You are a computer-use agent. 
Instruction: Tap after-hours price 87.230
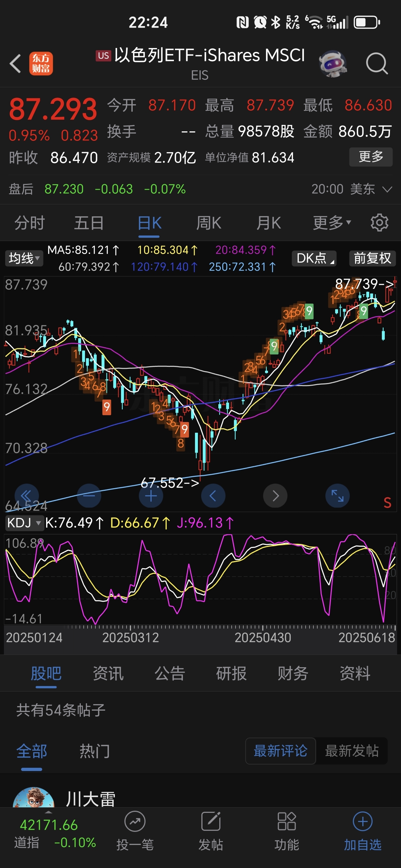[64, 189]
